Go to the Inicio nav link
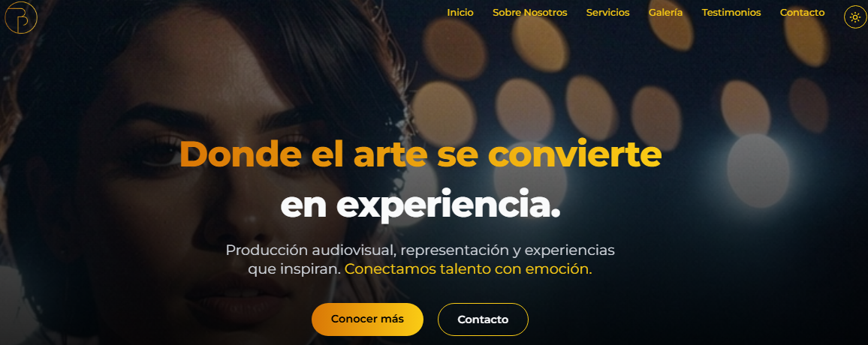The width and height of the screenshot is (868, 345). 460,13
